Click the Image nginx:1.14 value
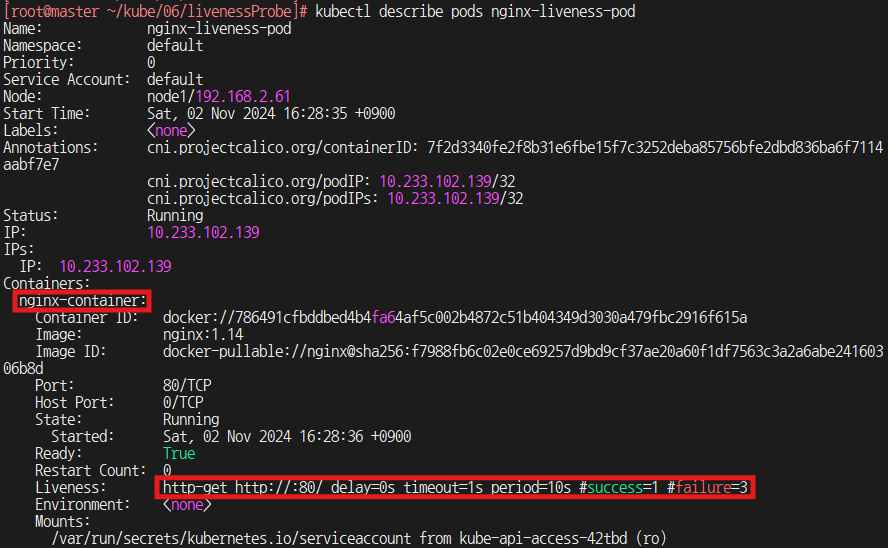 (203, 334)
